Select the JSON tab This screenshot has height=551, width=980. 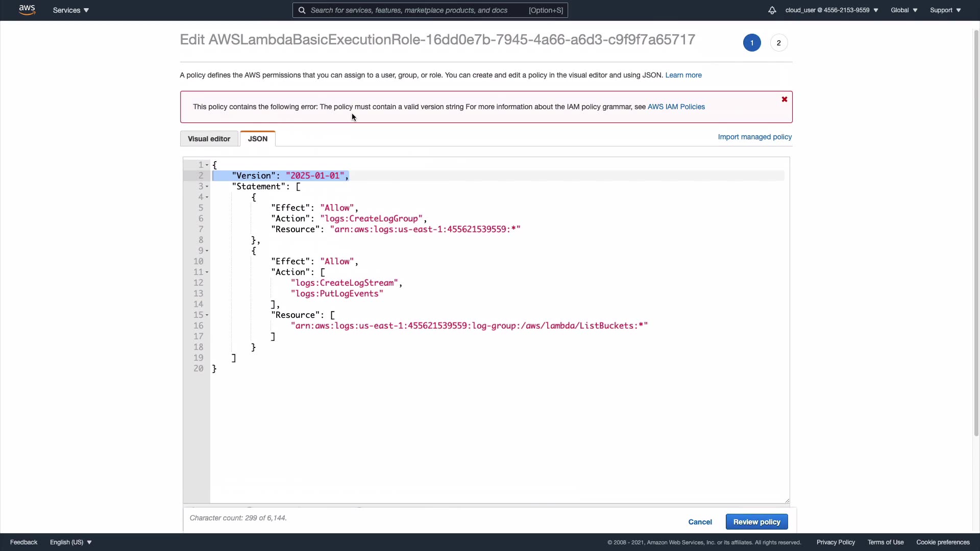258,139
